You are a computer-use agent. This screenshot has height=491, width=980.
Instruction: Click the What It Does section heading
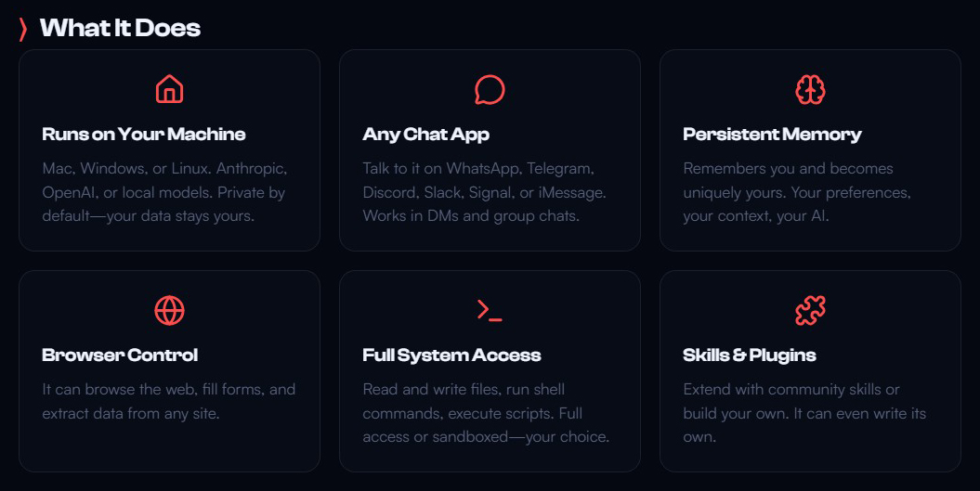120,28
